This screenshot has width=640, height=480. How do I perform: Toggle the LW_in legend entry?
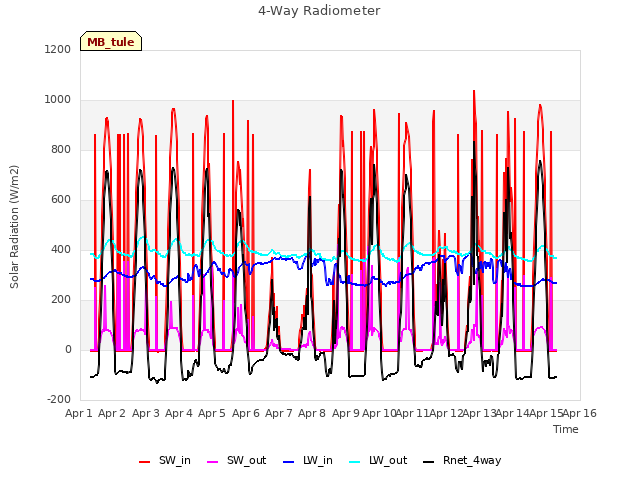coord(308,460)
